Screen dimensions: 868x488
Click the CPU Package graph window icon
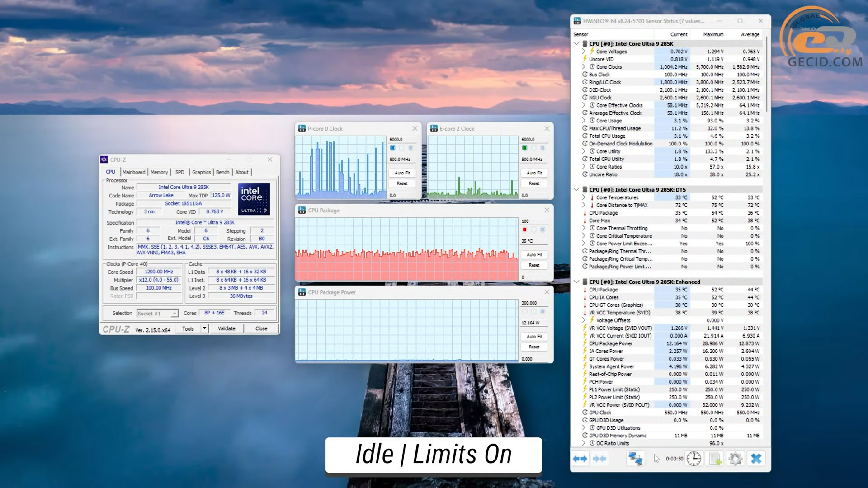[302, 211]
